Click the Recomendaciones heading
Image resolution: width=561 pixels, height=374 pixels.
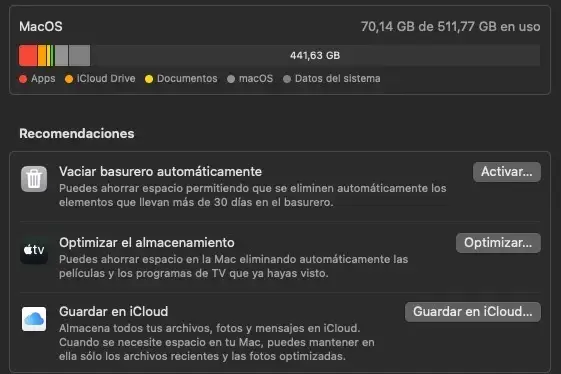77,133
